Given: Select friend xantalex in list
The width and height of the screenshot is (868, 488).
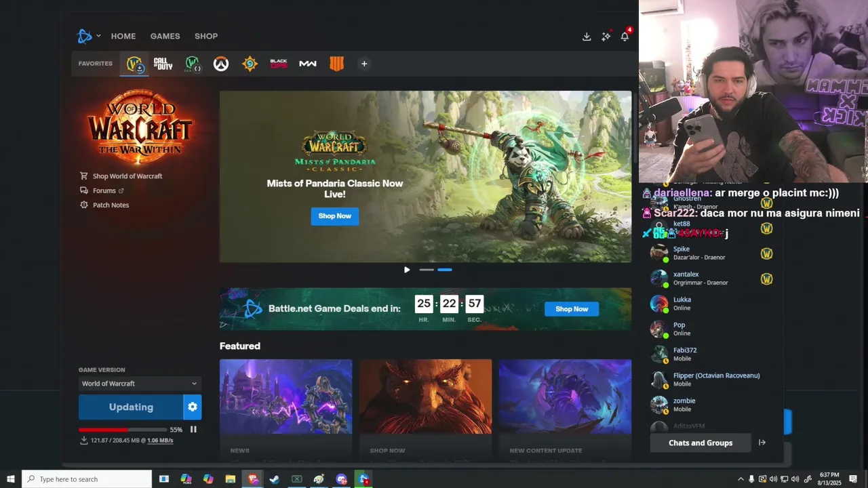Looking at the screenshot, I should click(712, 279).
